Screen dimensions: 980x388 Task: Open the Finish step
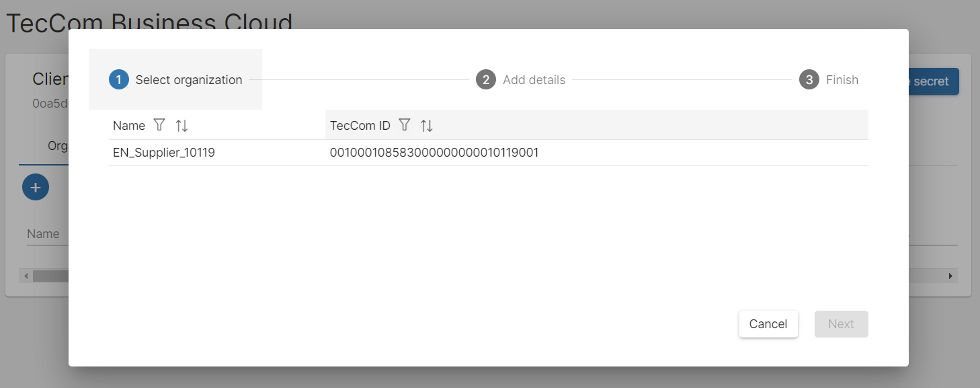tap(842, 79)
